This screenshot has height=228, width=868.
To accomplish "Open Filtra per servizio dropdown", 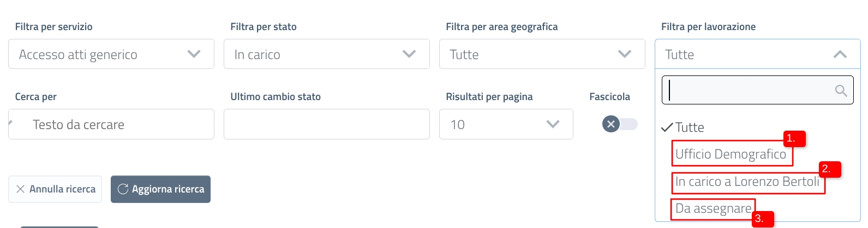I will click(111, 54).
